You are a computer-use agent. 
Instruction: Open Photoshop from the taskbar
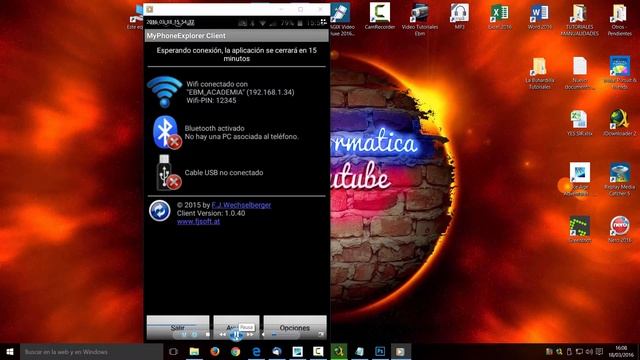tap(380, 351)
